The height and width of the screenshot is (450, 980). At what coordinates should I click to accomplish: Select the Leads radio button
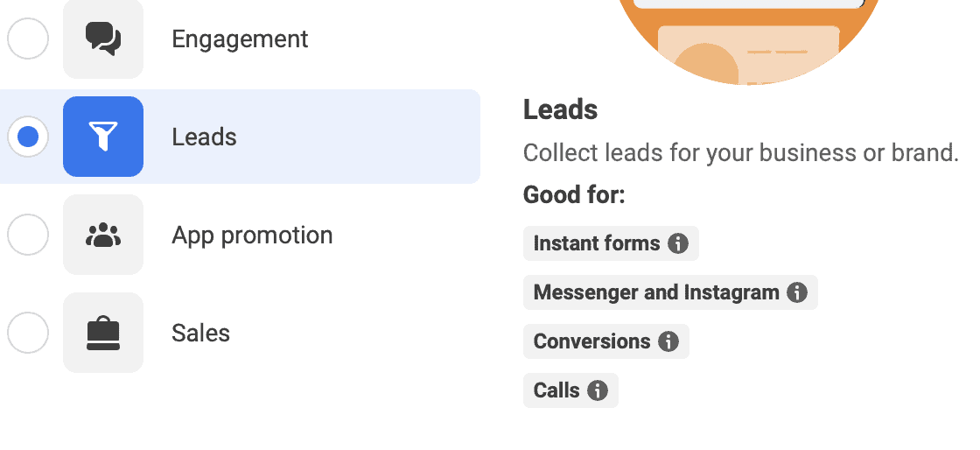click(x=28, y=137)
